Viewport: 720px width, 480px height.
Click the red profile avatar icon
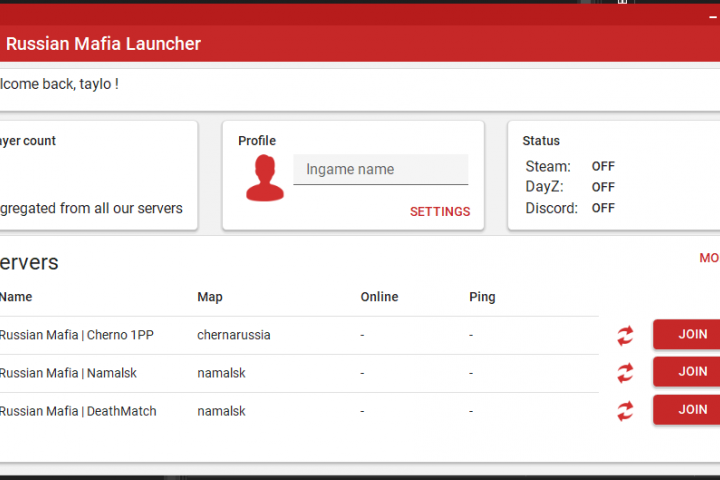[x=264, y=178]
